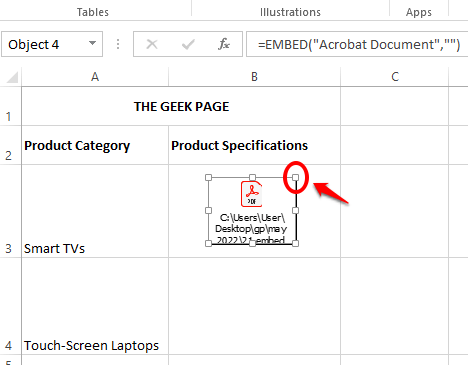This screenshot has width=468, height=365.
Task: Click the top-middle resize handle of PDF object
Action: tap(252, 177)
